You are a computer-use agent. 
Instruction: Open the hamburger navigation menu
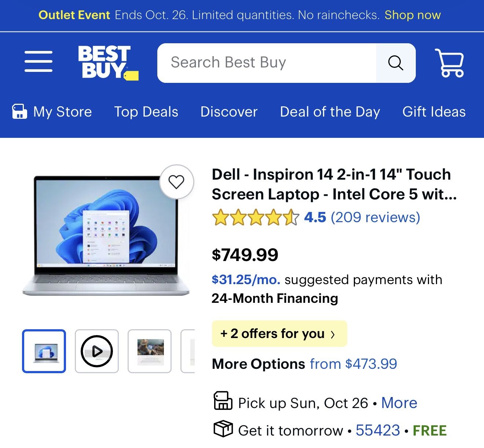coord(38,62)
